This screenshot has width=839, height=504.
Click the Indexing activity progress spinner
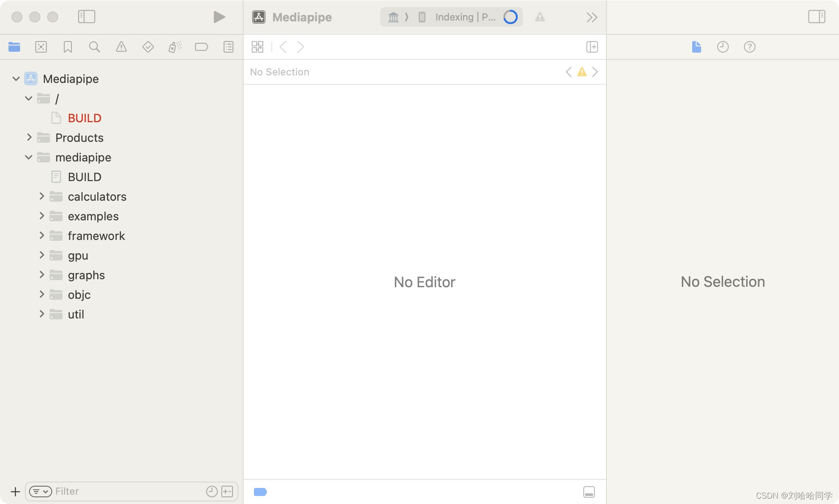coord(511,17)
